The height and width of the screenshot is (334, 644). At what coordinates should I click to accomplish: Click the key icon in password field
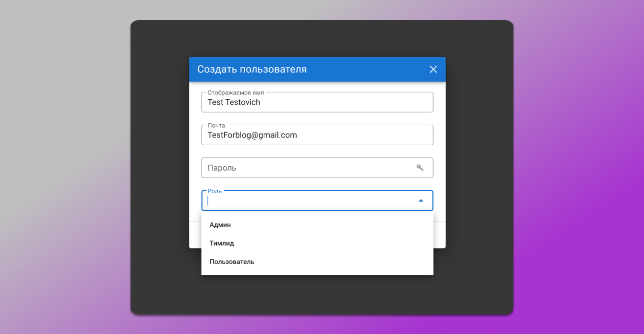coord(420,168)
